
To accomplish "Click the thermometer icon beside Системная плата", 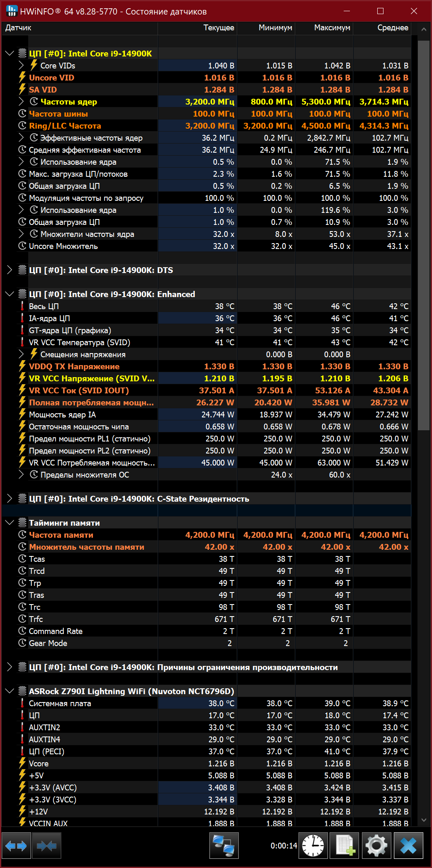I will 22,703.
